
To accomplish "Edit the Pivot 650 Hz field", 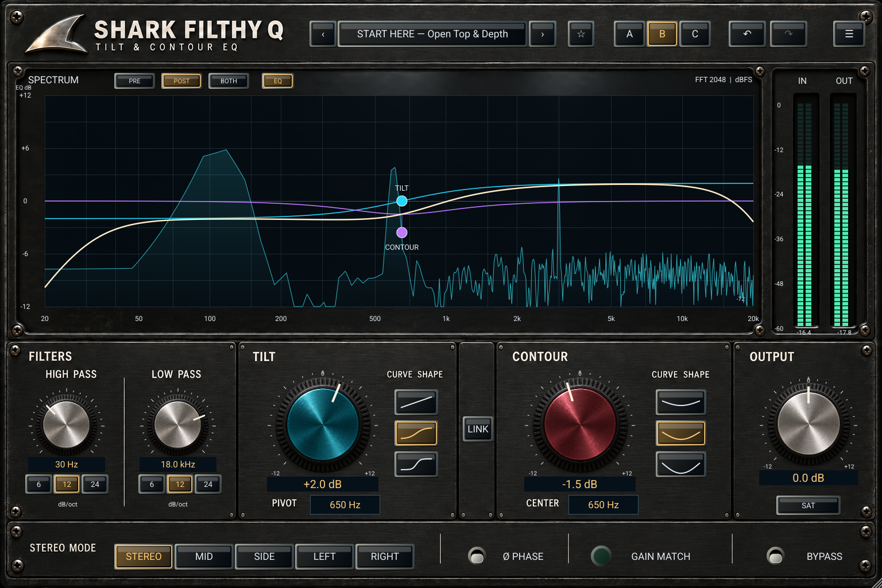I will [345, 505].
